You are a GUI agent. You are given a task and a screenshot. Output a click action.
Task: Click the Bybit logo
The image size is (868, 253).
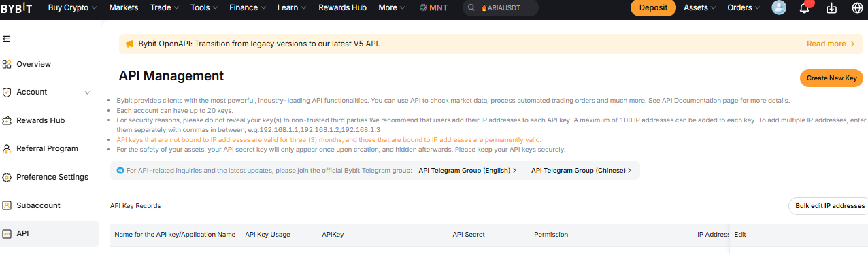16,8
